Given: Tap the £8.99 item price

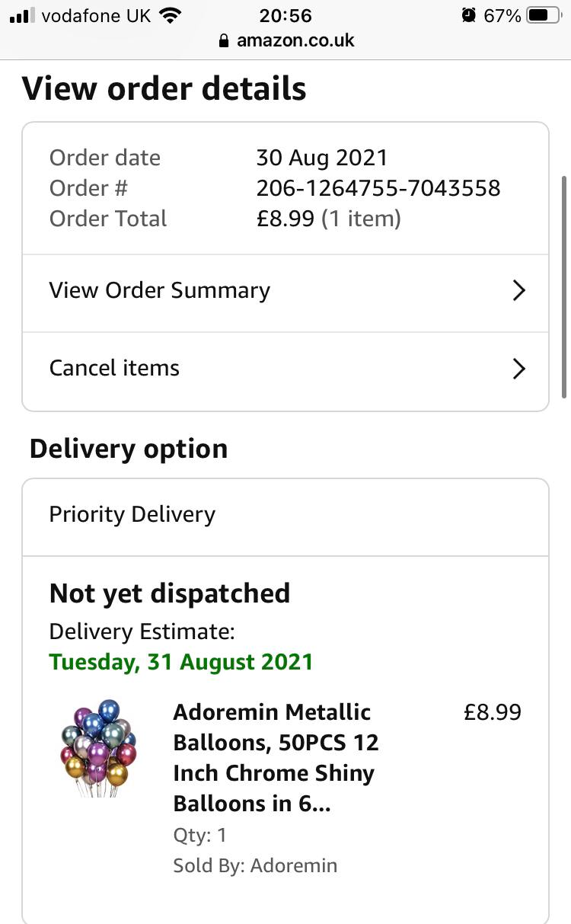Looking at the screenshot, I should tap(492, 712).
